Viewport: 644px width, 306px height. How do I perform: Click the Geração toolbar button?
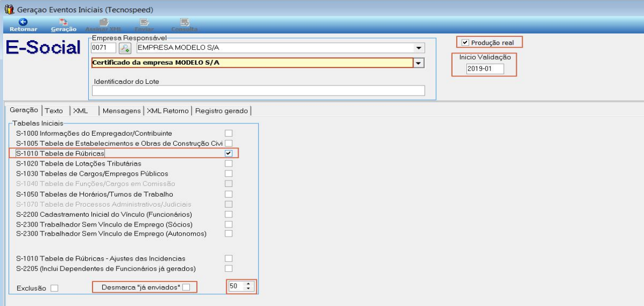(x=63, y=25)
